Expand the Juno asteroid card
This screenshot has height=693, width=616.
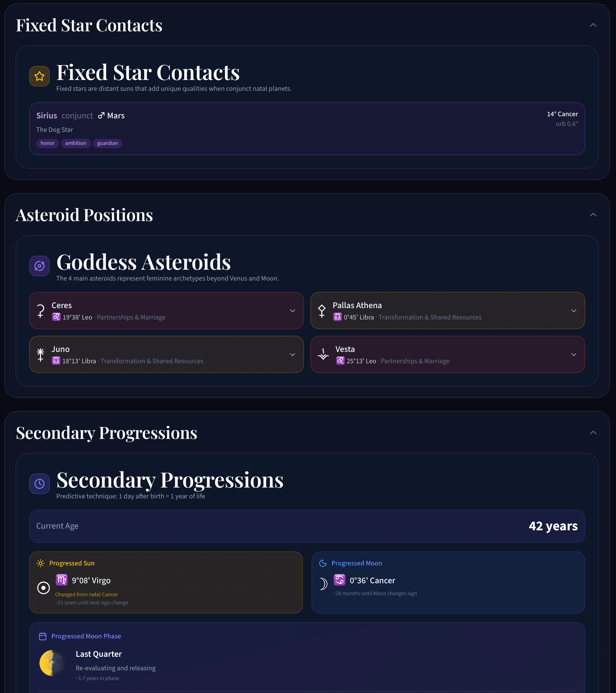pyautogui.click(x=293, y=354)
